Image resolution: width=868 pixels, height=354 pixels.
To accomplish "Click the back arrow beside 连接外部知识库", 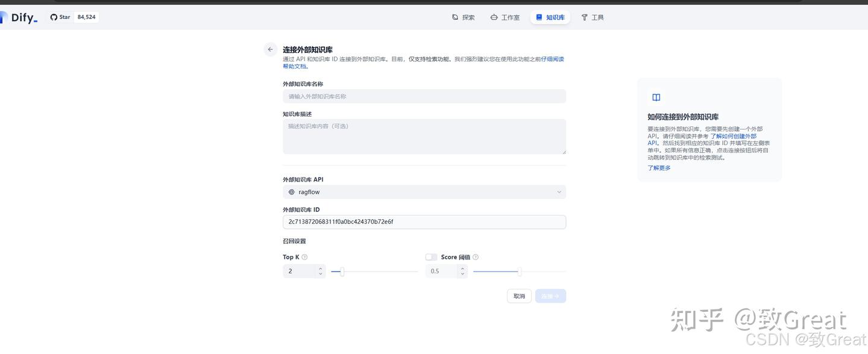I will pos(270,49).
